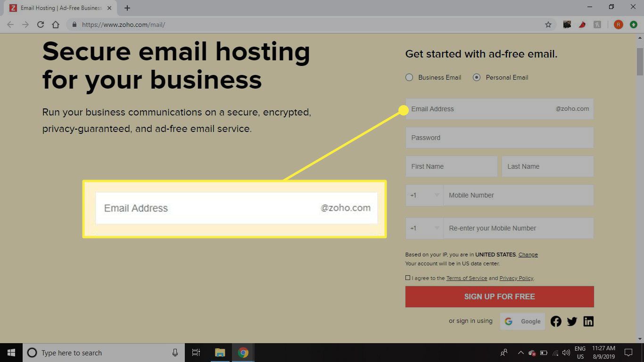
Task: Bookmark this page with the star
Action: point(548,25)
